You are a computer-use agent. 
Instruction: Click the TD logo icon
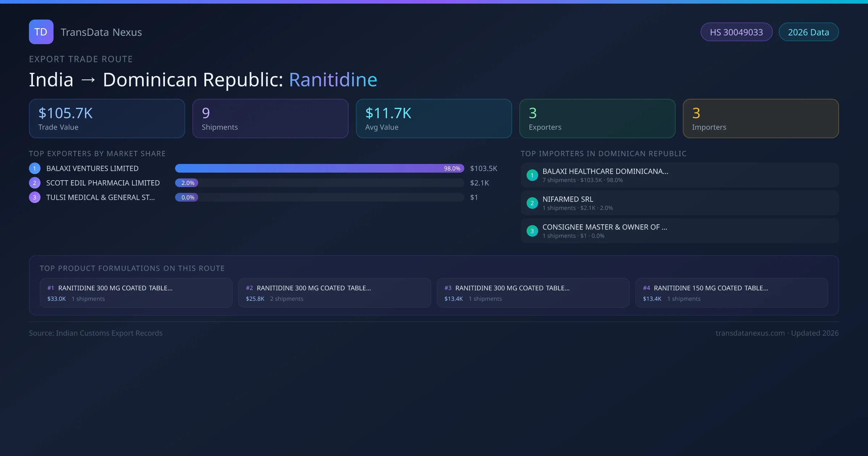41,32
